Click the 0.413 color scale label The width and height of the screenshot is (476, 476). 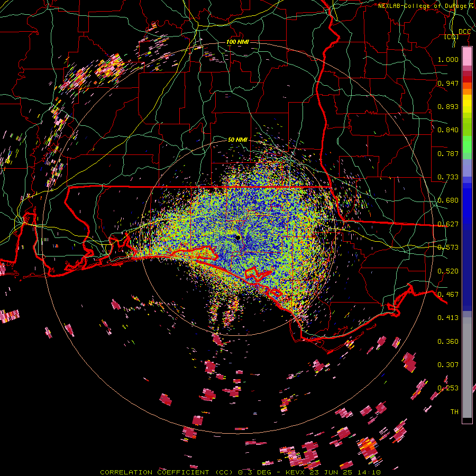click(x=448, y=317)
